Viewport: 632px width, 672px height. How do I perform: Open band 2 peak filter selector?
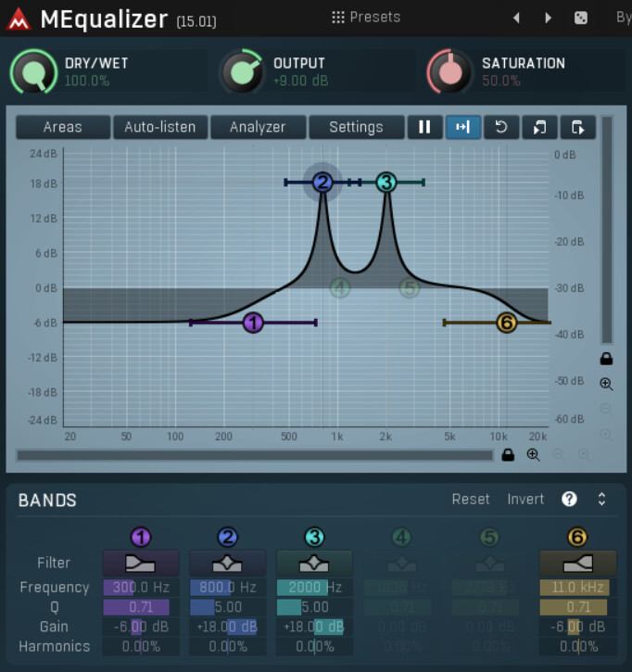228,564
